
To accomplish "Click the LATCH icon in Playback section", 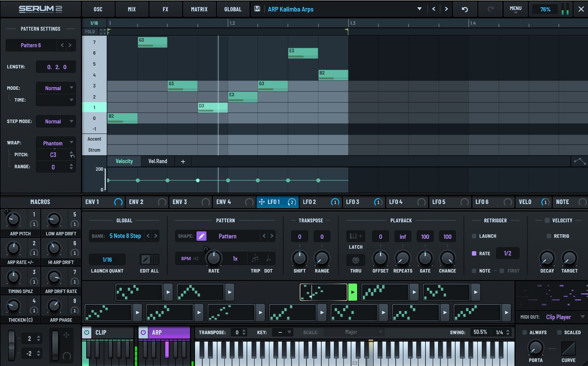I will click(355, 236).
